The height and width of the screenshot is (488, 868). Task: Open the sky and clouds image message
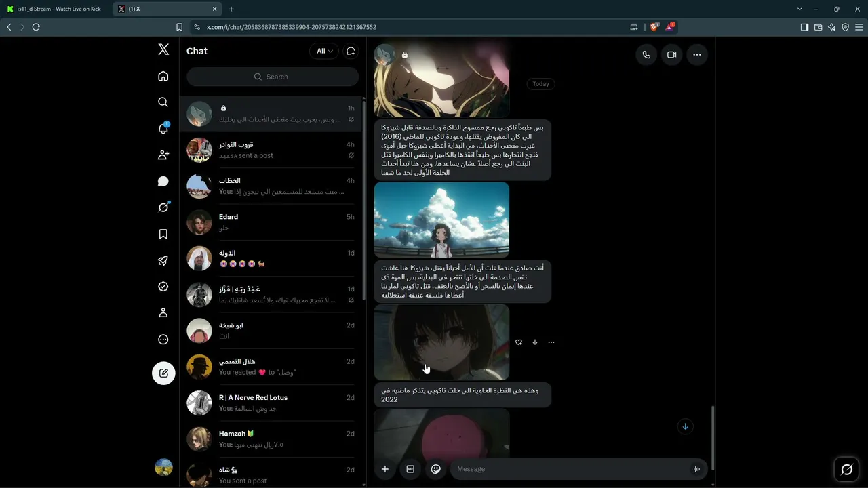[x=441, y=220]
